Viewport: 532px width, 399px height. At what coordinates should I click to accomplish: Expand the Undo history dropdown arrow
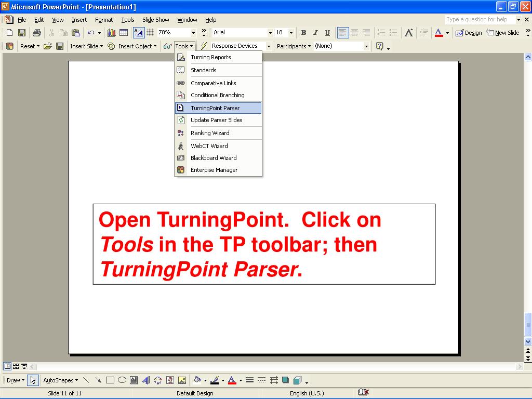coord(99,33)
